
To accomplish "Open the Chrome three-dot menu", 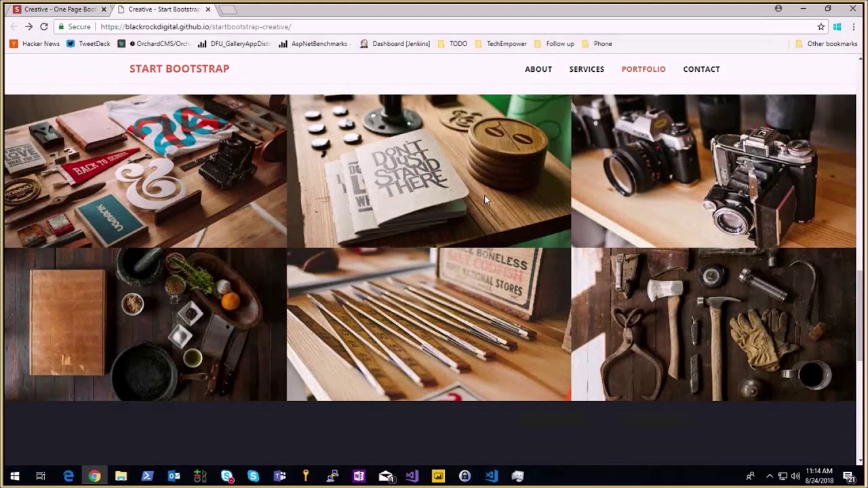I will tap(854, 26).
